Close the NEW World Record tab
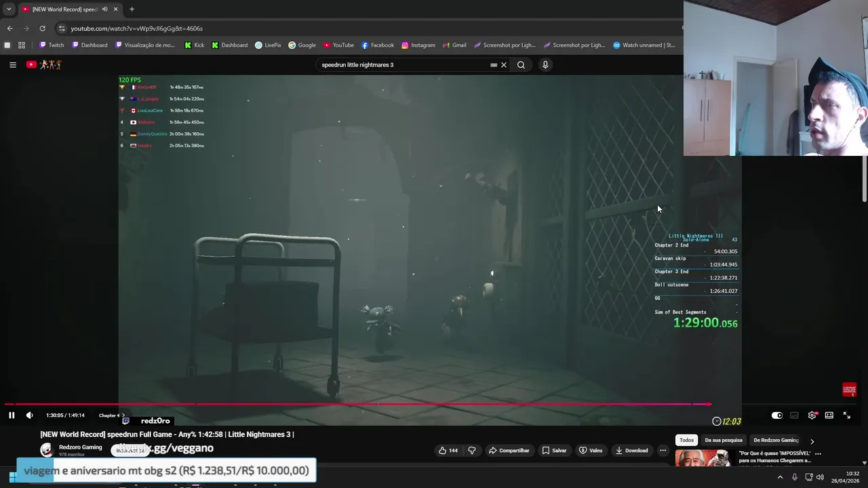868x488 pixels. click(x=115, y=9)
